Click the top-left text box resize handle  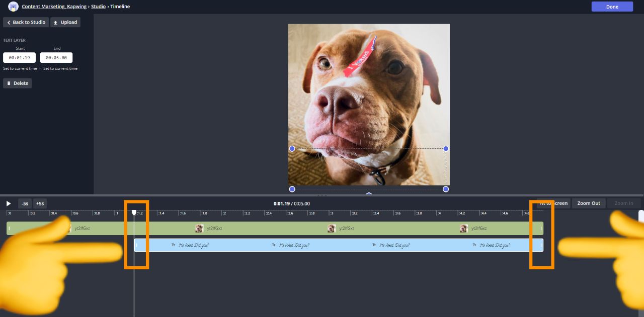[292, 149]
